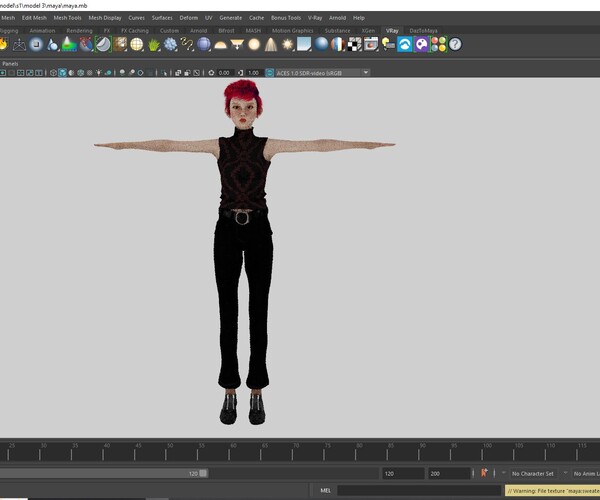Click the light blue plane shelf icon
Screen dimensions: 600x500
pos(304,44)
